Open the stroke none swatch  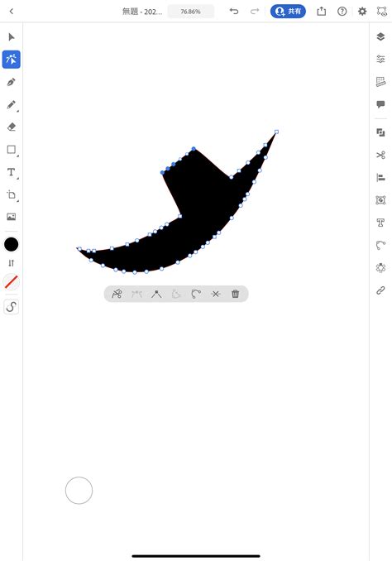coord(11,281)
